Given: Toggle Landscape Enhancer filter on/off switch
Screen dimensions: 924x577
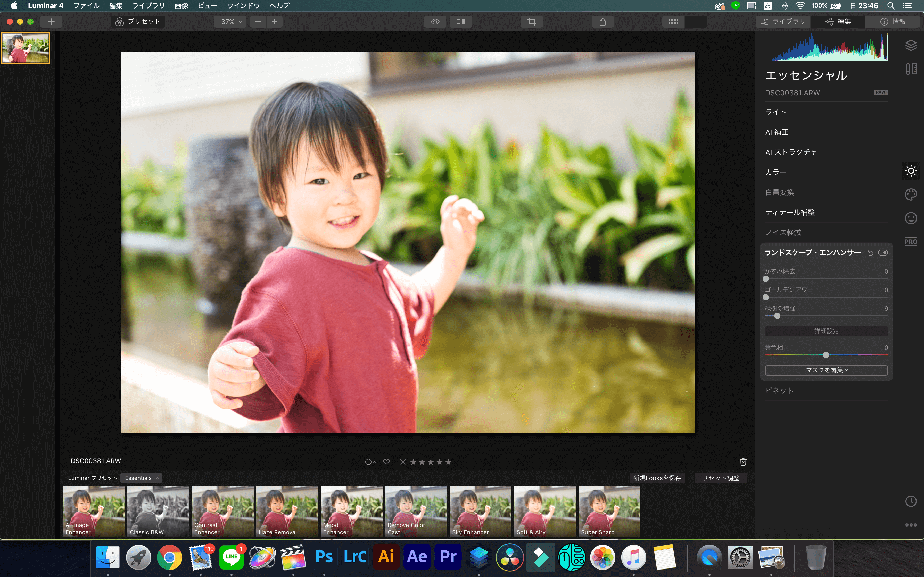Looking at the screenshot, I should click(x=883, y=253).
